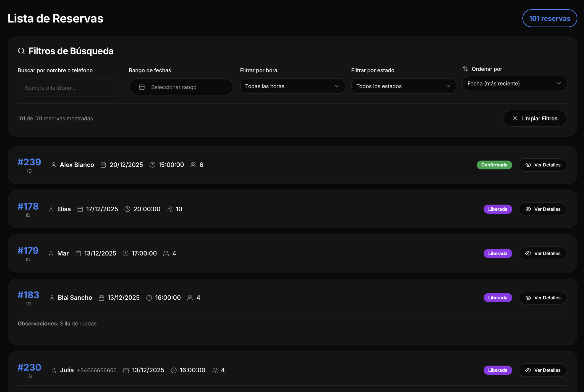Click the purple Liberada badge for #183
Image resolution: width=584 pixels, height=392 pixels.
coord(498,298)
